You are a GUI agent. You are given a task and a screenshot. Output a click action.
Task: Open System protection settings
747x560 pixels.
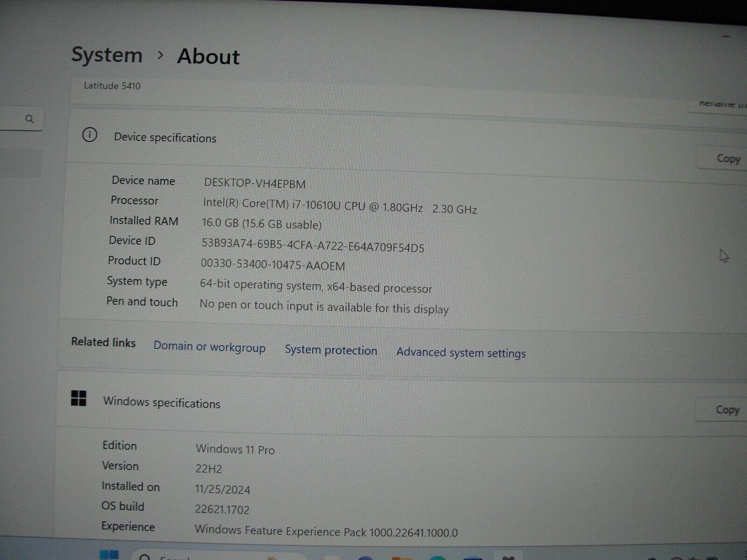[331, 350]
